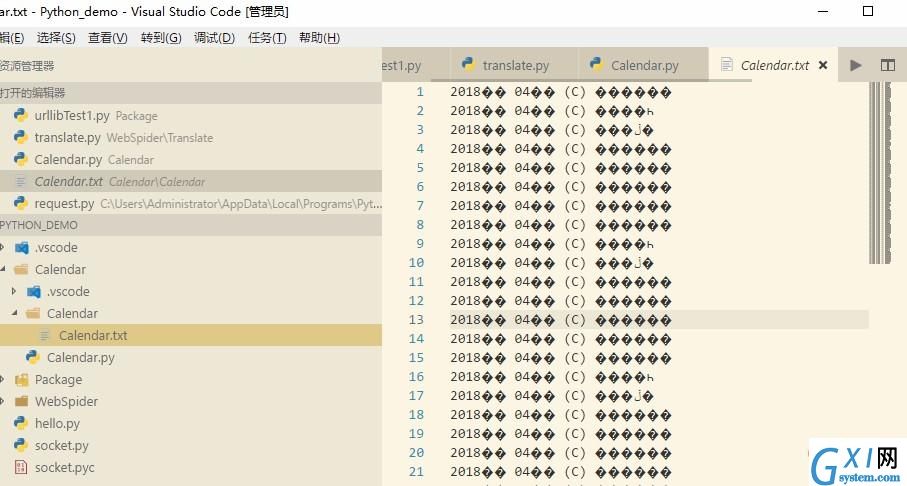Collapse the 打开的编辑器 section header
This screenshot has height=486, width=907.
pyautogui.click(x=190, y=93)
